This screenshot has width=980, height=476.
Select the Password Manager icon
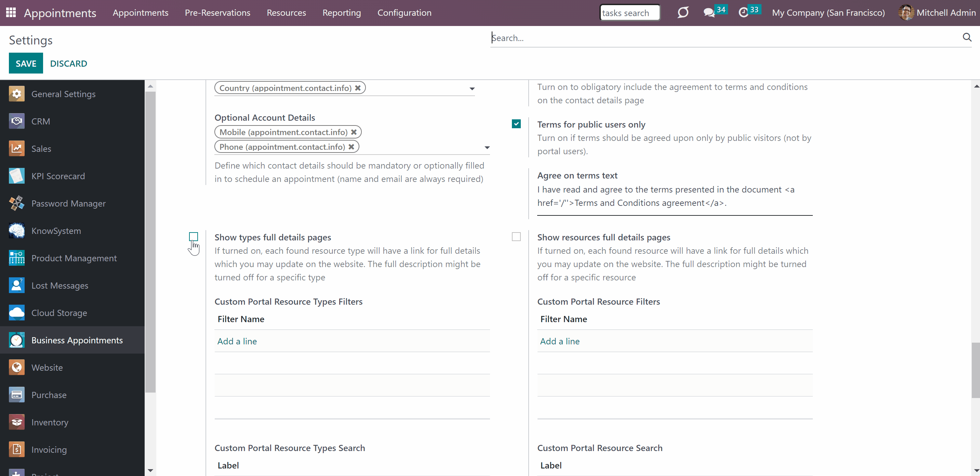pos(17,203)
